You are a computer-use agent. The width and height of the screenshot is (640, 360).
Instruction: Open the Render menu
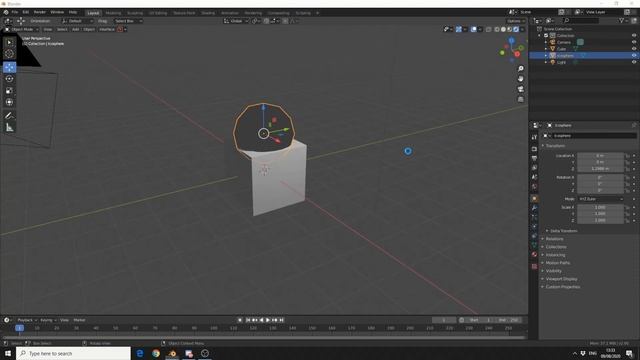tap(40, 12)
